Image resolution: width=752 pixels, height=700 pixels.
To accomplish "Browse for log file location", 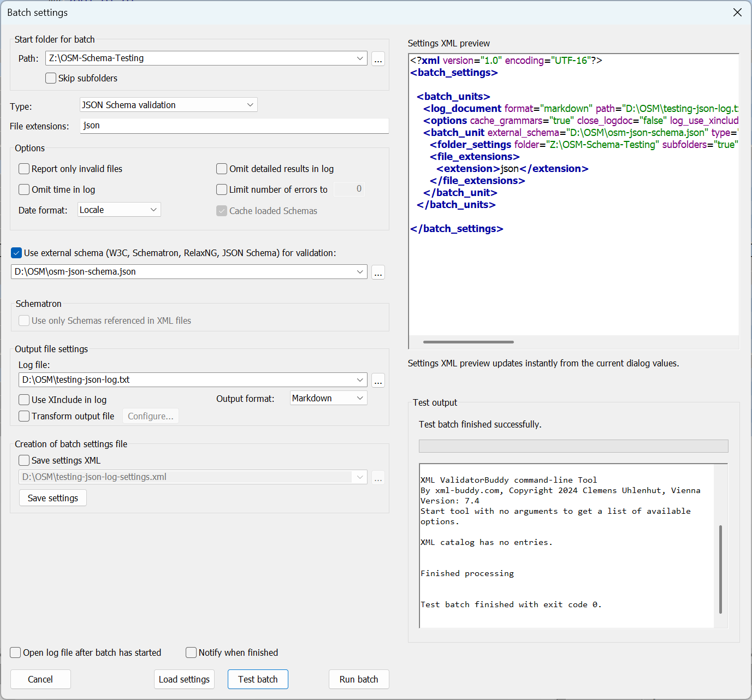I will click(378, 381).
